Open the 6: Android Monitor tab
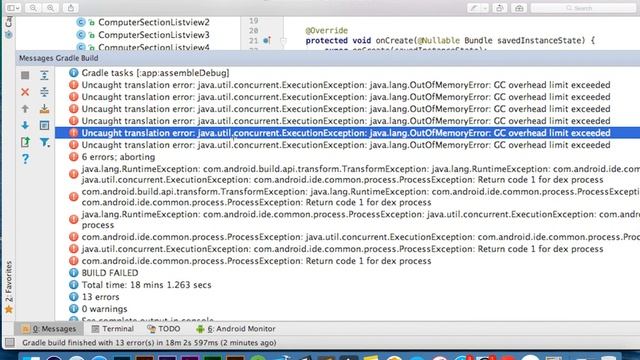The image size is (640, 360). [236, 329]
